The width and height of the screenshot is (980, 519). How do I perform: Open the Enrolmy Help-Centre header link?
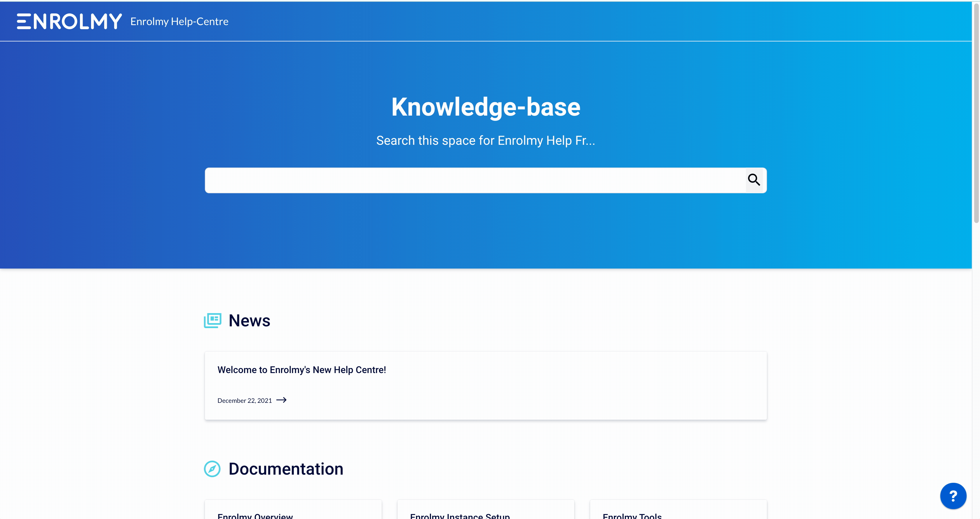coord(179,21)
